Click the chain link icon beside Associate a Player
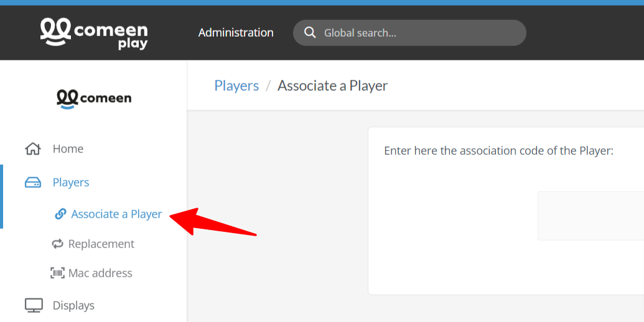The height and width of the screenshot is (322, 644). [60, 214]
